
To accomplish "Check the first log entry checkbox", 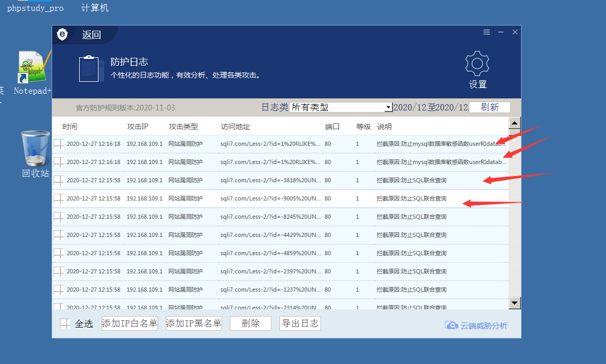I will click(59, 144).
